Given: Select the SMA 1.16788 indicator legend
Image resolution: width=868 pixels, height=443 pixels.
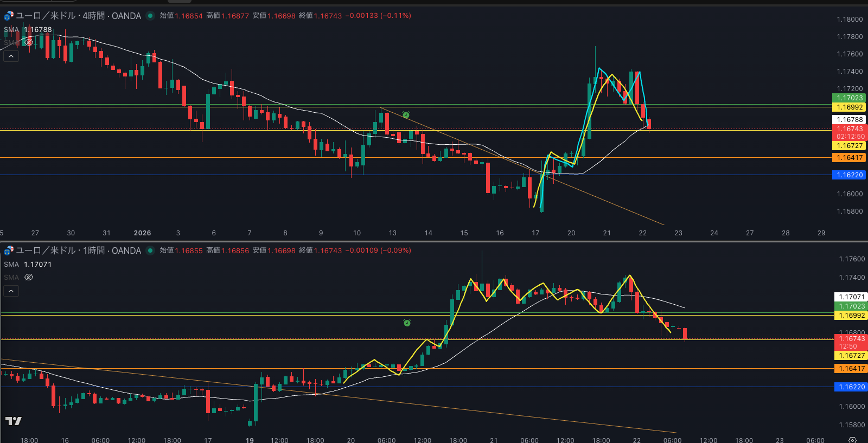Looking at the screenshot, I should [x=28, y=30].
